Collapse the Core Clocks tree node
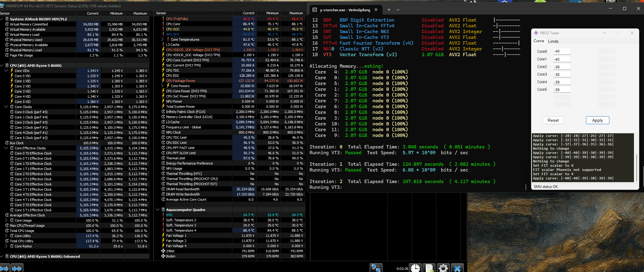Screen dimensions: 644x272 coord(6,107)
